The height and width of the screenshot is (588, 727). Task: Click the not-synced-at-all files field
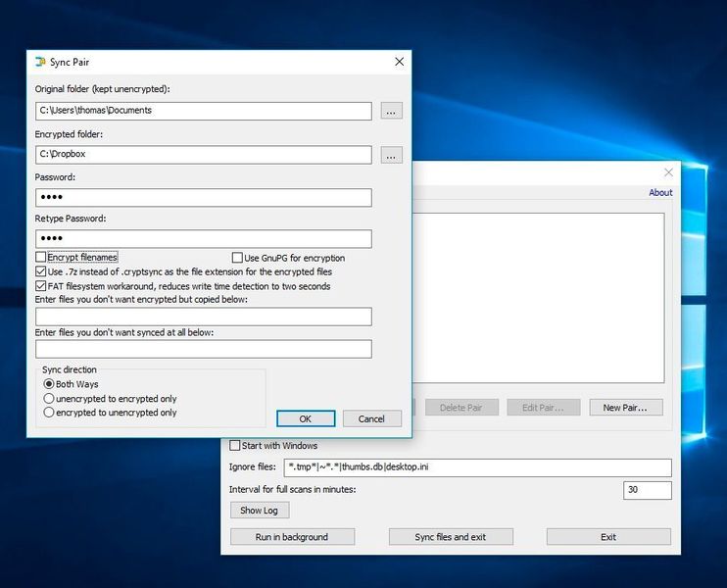pos(204,349)
